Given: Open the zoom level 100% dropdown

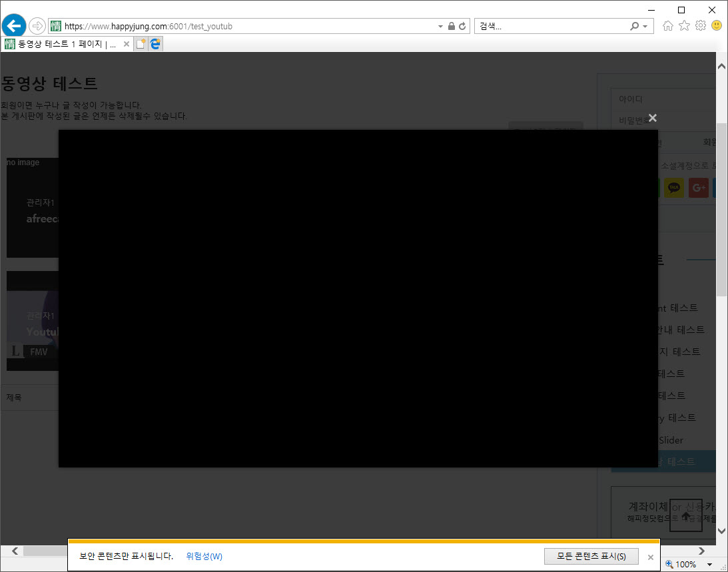Looking at the screenshot, I should point(709,565).
